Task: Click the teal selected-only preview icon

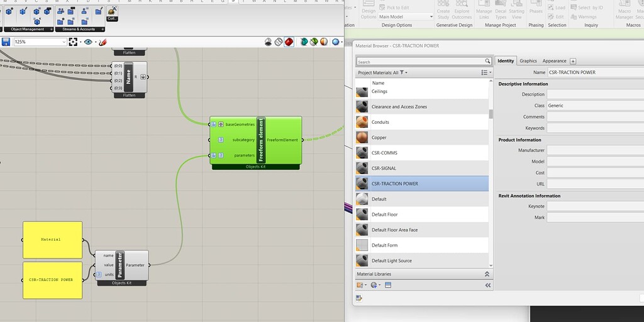Action: [x=304, y=42]
